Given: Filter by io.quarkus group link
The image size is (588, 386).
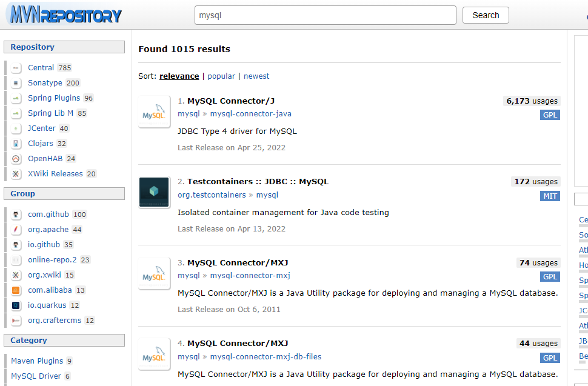Looking at the screenshot, I should (x=47, y=305).
